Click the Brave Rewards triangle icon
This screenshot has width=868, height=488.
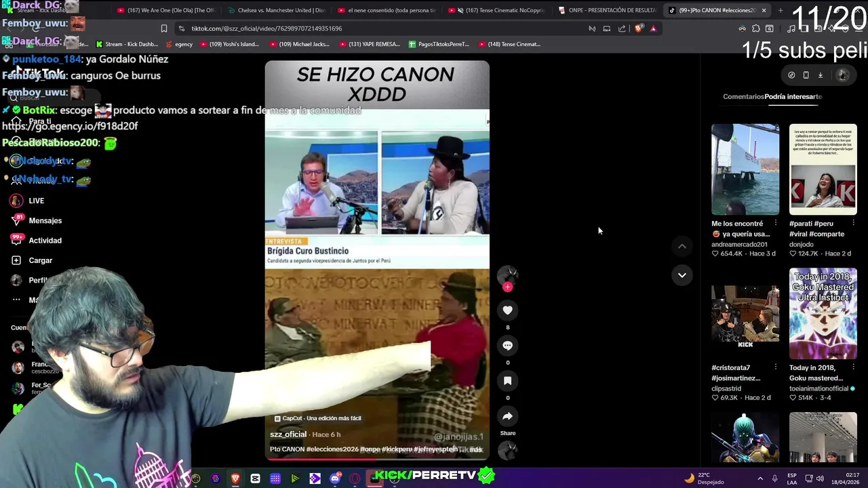coord(653,28)
